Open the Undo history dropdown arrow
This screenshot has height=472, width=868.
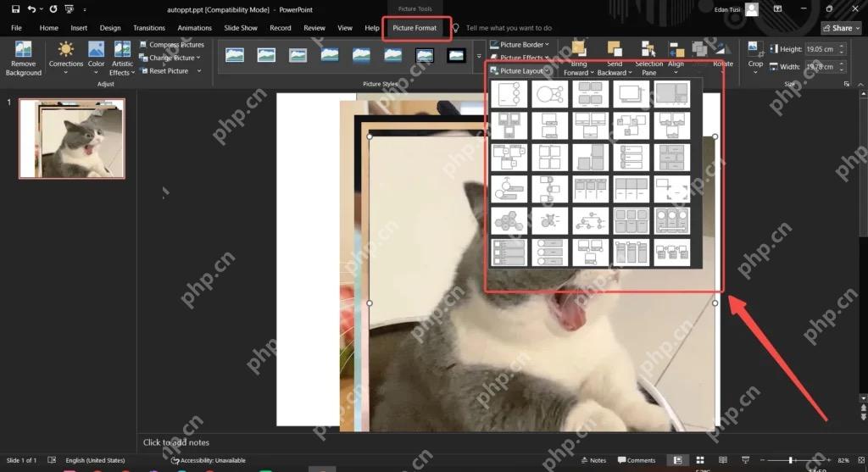point(41,9)
